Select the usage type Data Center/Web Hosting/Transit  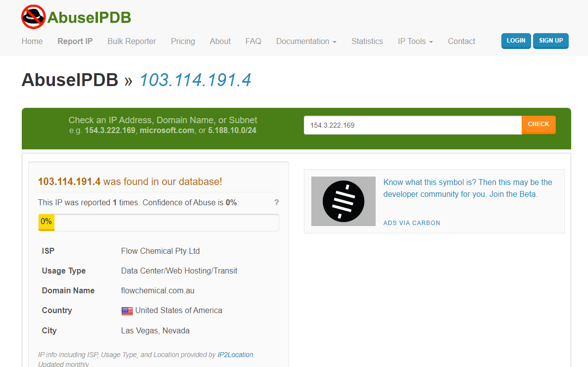pyautogui.click(x=179, y=271)
